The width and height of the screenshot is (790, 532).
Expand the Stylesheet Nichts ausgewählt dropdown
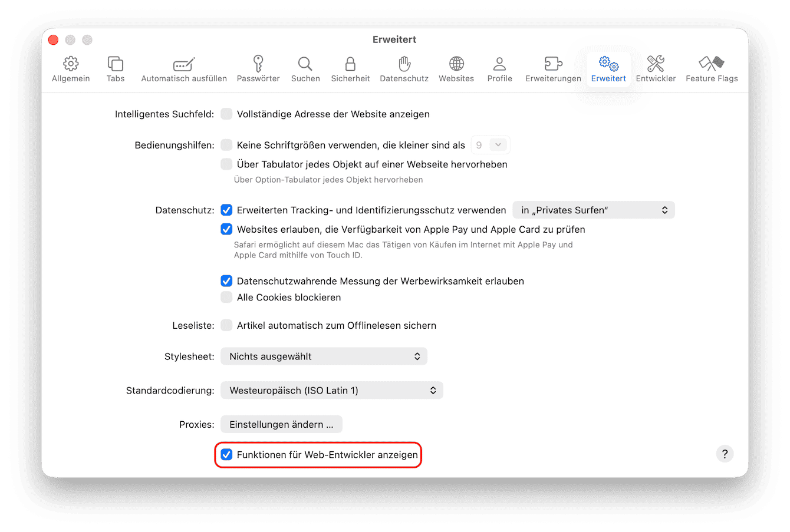click(324, 356)
